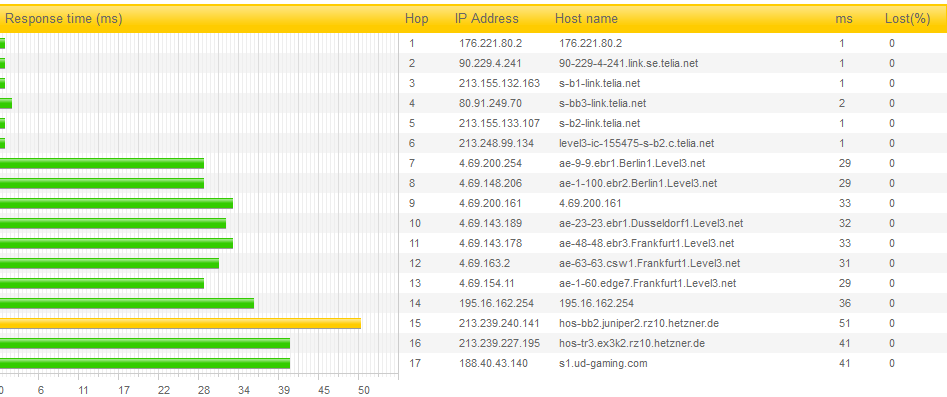Click the Host name column header
Image resolution: width=947 pixels, height=397 pixels.
[586, 19]
